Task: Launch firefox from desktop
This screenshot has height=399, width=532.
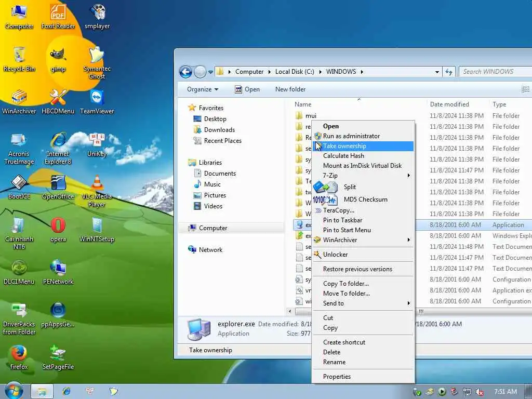Action: [19, 357]
